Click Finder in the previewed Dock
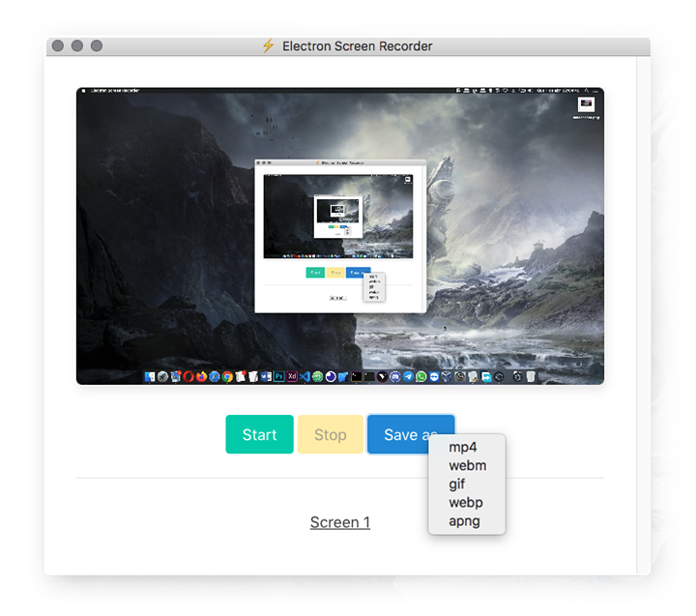 150,376
